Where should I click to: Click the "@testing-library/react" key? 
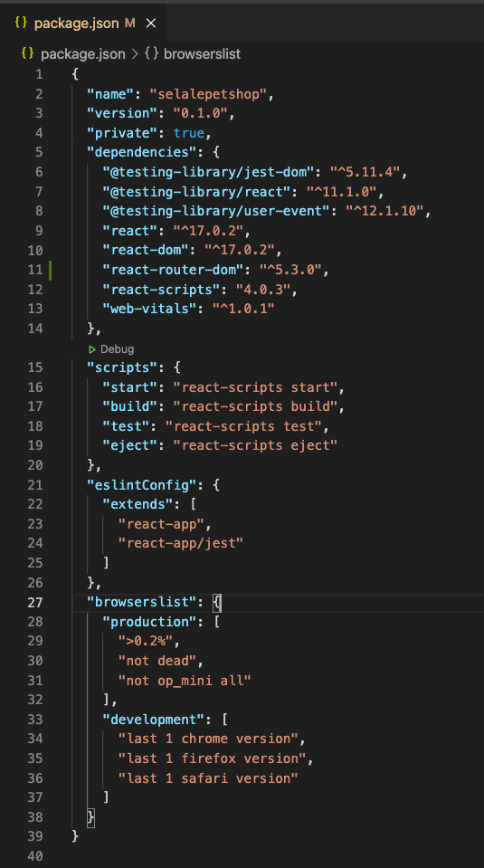(196, 192)
